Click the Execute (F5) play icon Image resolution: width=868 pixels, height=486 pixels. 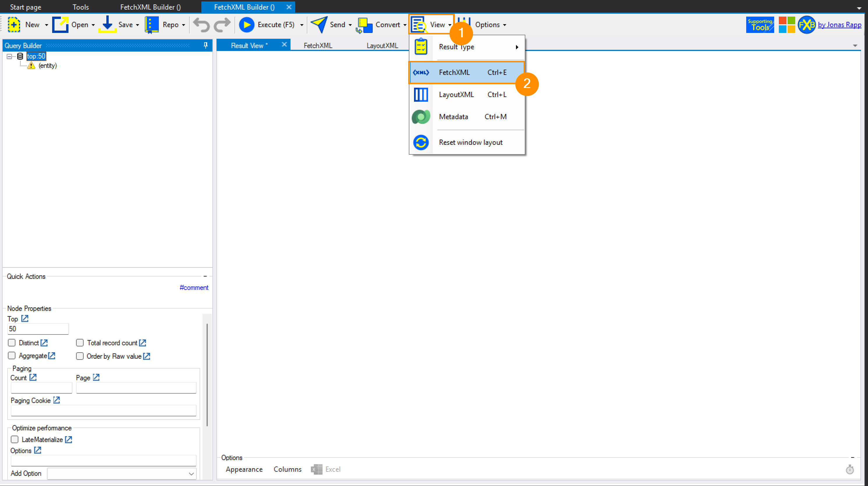pos(246,24)
